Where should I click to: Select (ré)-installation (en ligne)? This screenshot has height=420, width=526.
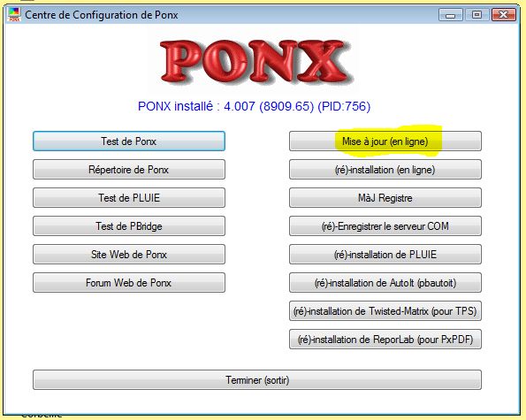tap(385, 170)
